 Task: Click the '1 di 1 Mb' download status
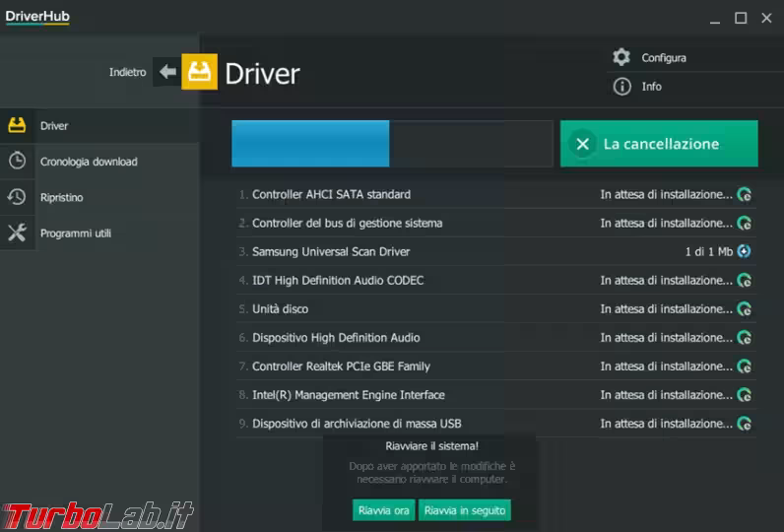point(708,251)
